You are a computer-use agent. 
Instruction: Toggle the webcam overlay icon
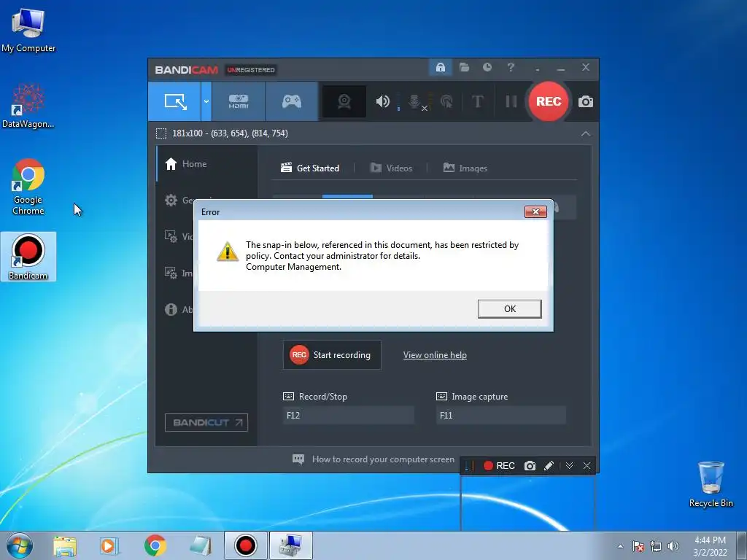coord(344,101)
